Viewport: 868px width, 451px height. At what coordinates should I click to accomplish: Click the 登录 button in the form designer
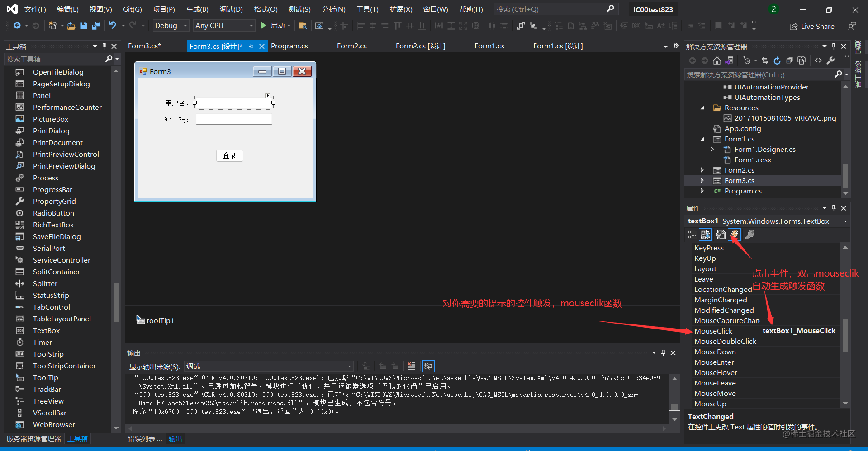point(229,155)
